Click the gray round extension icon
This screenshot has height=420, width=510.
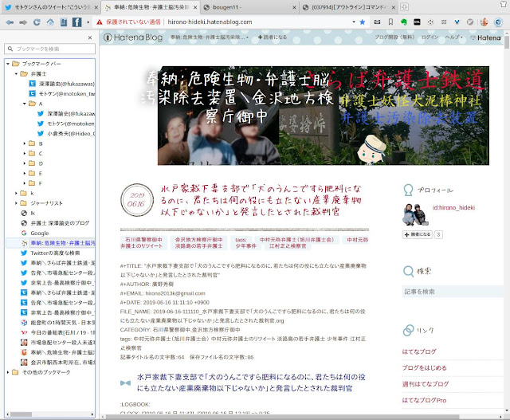point(470,22)
